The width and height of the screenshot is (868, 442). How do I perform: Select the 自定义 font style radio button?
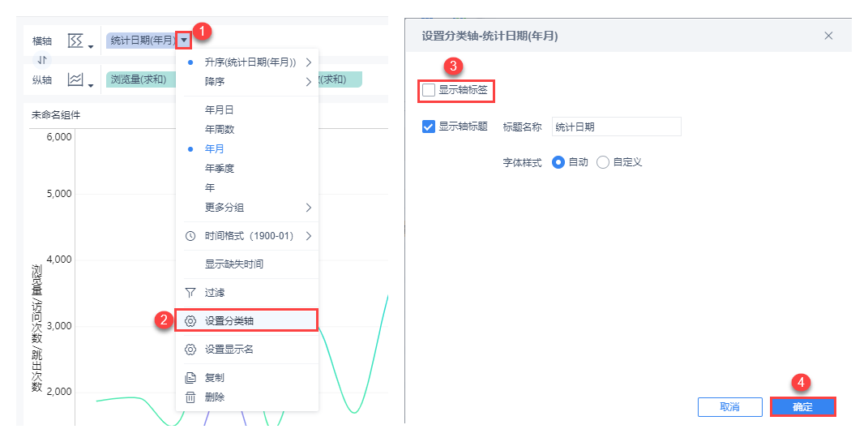click(602, 162)
